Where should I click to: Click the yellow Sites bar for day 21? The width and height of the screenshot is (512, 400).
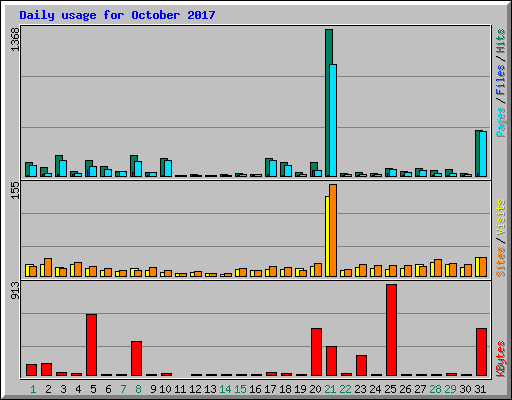click(x=327, y=236)
